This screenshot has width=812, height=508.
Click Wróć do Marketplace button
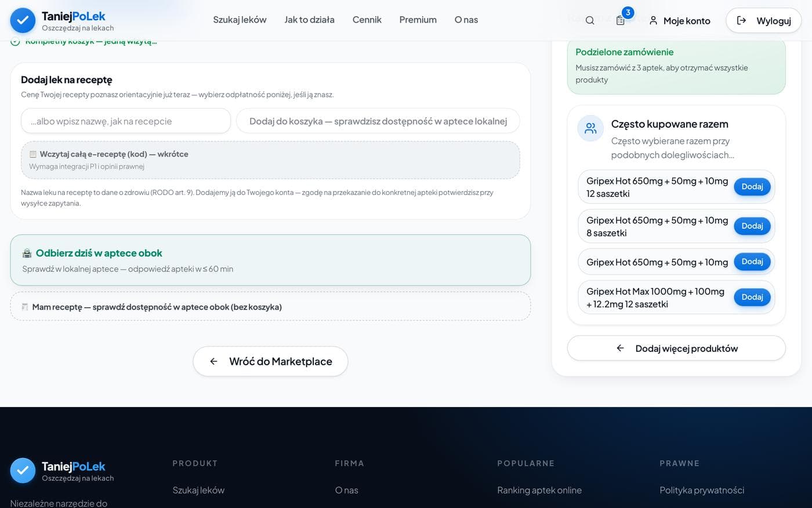(x=270, y=361)
